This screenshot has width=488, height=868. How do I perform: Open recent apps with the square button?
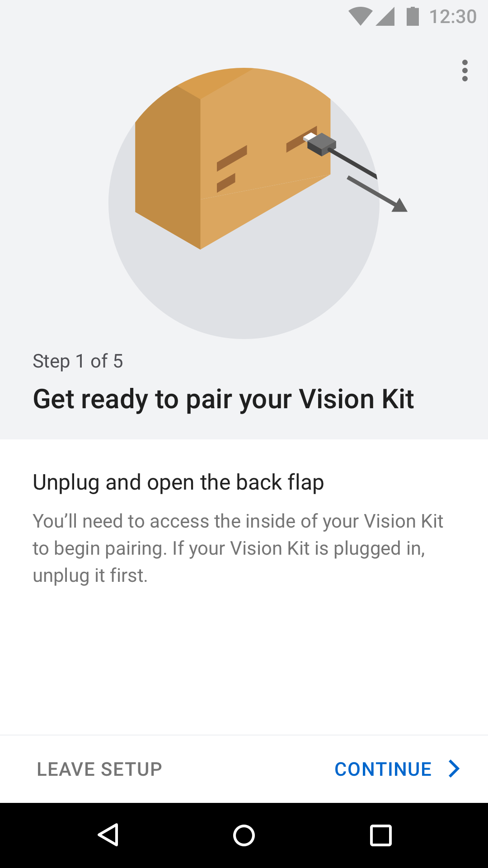coord(380,835)
